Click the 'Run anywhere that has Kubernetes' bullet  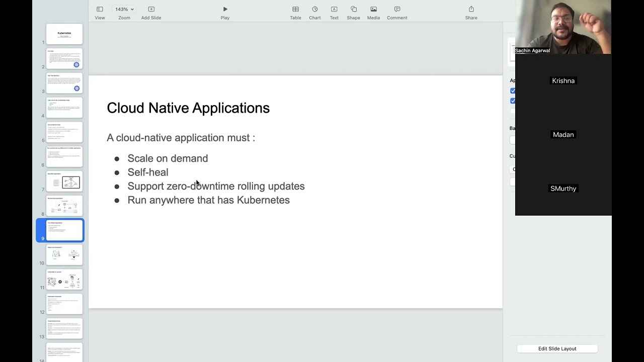coord(208,200)
